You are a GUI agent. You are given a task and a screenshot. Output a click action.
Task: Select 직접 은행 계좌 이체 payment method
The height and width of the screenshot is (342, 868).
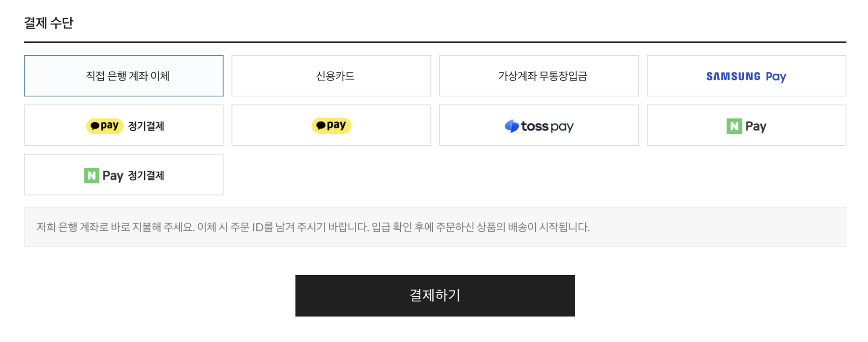124,76
